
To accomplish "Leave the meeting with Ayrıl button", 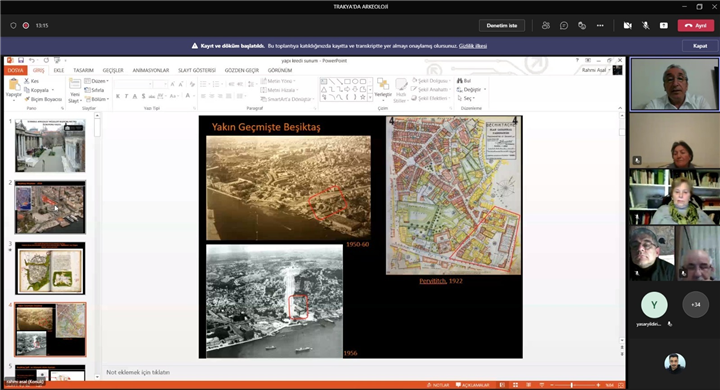I will pos(696,26).
